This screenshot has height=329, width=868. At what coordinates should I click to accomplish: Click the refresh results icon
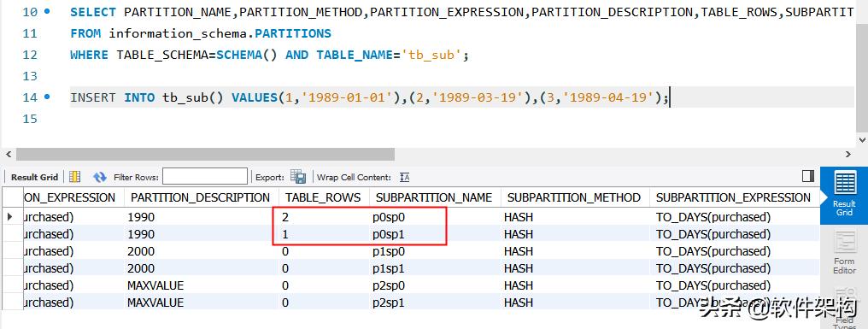[x=100, y=177]
